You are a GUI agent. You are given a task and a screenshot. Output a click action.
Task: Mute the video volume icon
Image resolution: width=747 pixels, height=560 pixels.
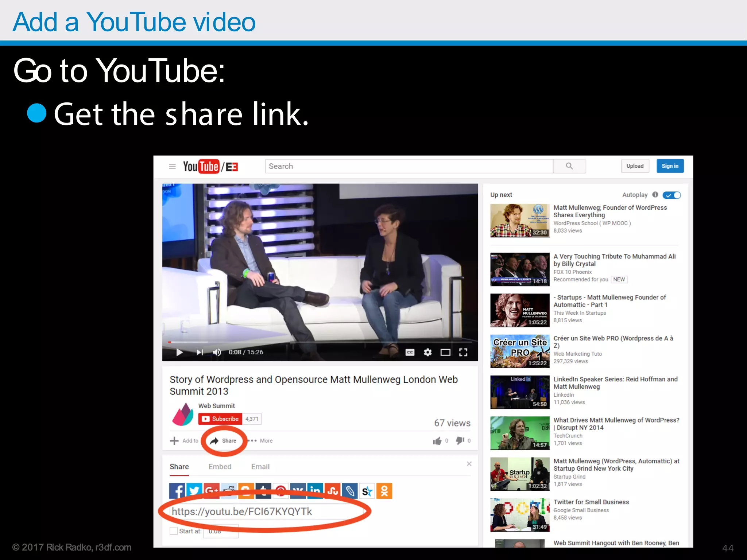click(x=217, y=352)
